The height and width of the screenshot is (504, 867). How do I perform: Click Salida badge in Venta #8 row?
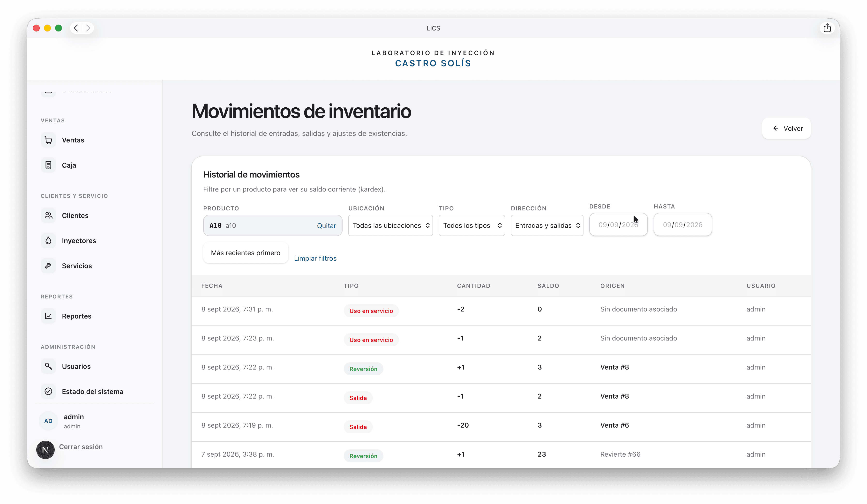pos(358,398)
